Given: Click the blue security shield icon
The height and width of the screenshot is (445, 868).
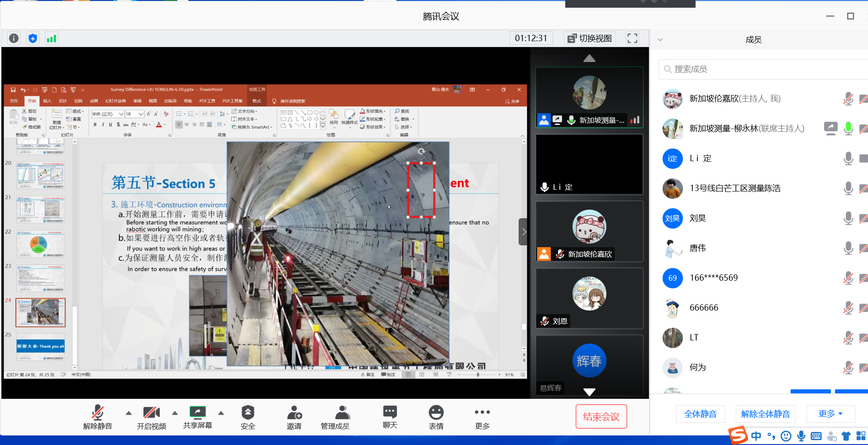Looking at the screenshot, I should (x=33, y=38).
